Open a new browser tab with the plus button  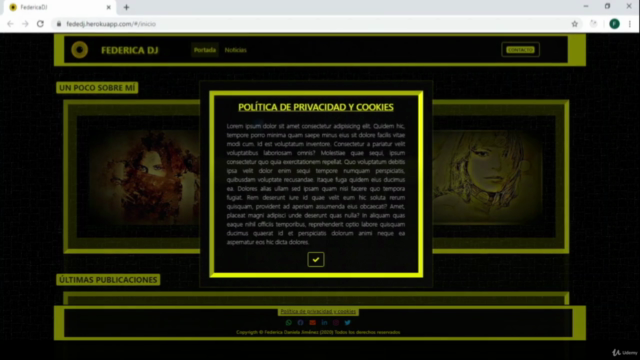tap(126, 7)
